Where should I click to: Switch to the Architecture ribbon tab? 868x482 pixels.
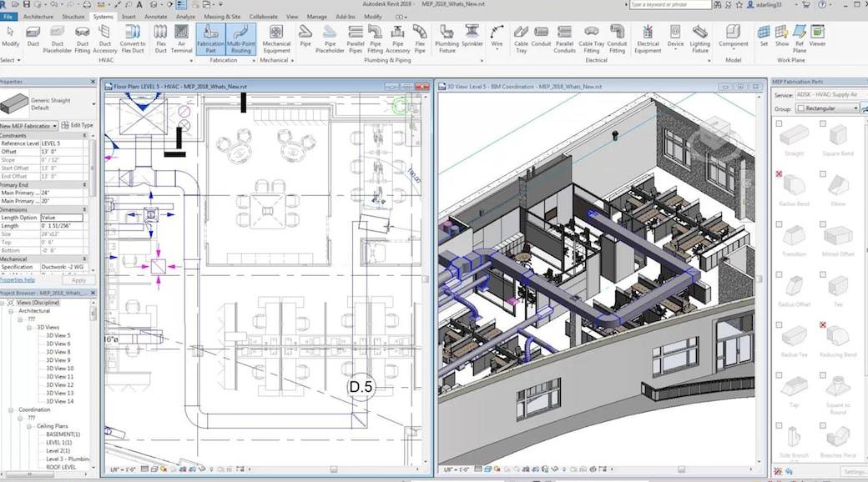[38, 17]
